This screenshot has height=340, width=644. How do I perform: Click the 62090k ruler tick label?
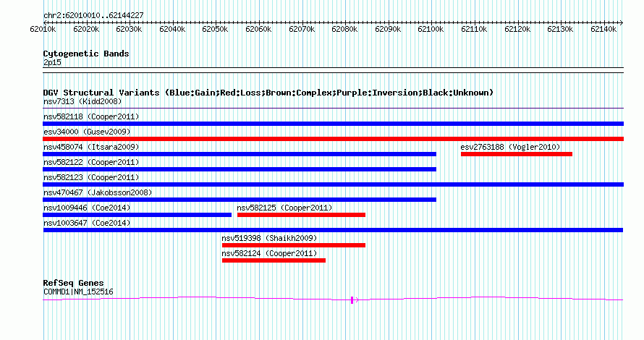coord(388,29)
